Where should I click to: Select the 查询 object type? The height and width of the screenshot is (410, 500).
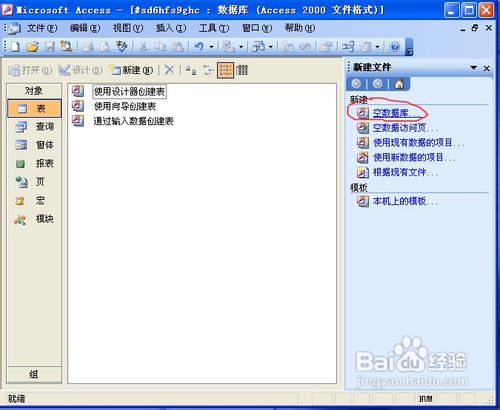(34, 127)
